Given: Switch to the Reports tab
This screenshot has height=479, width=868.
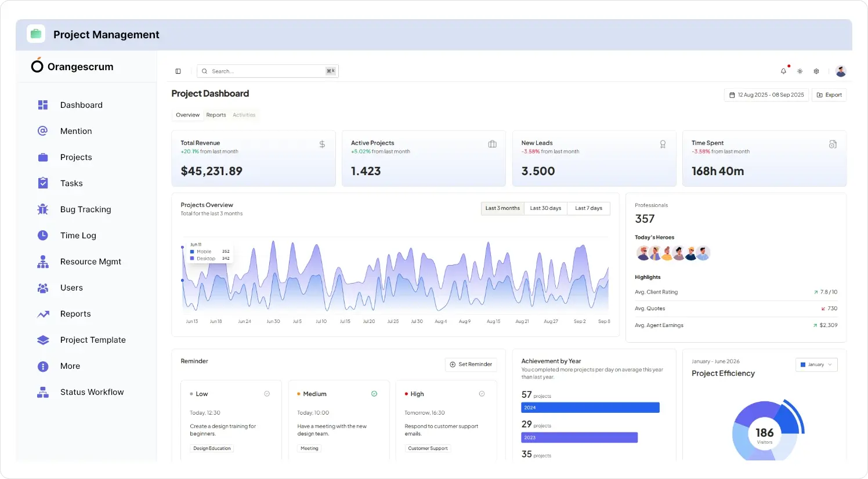Looking at the screenshot, I should click(x=216, y=115).
